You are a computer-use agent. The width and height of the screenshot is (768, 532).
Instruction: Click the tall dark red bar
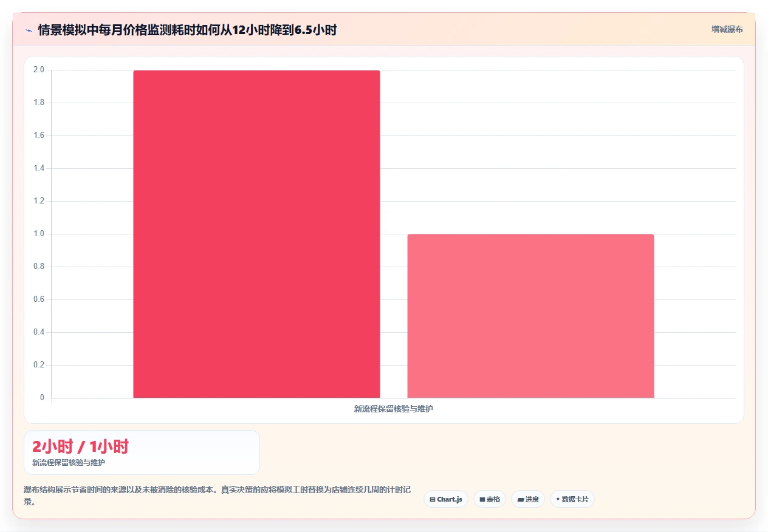pos(256,234)
